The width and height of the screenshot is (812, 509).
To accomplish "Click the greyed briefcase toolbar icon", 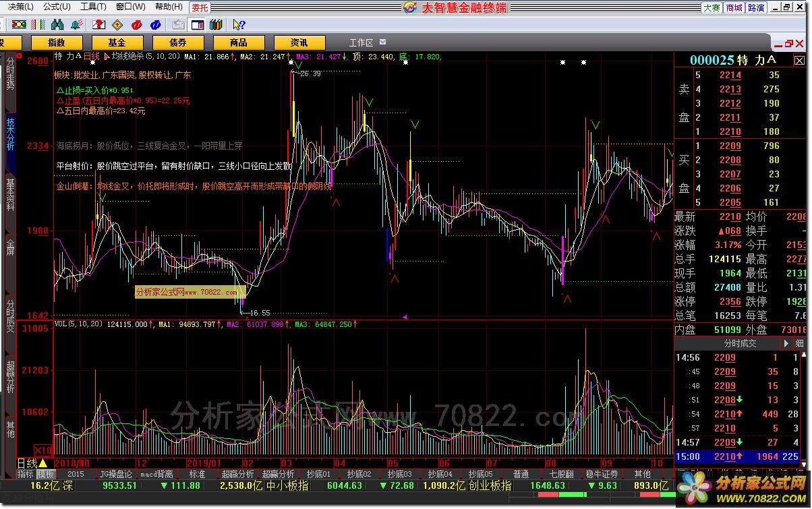I will tap(179, 25).
